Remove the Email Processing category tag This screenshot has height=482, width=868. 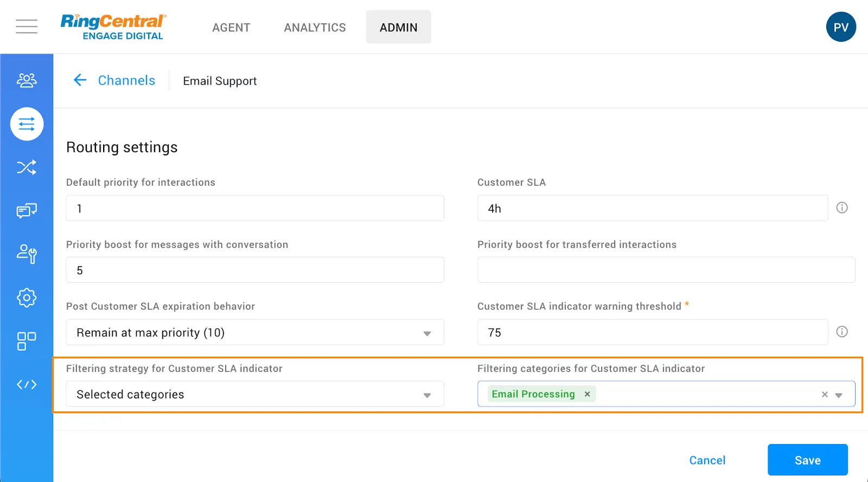coord(587,394)
